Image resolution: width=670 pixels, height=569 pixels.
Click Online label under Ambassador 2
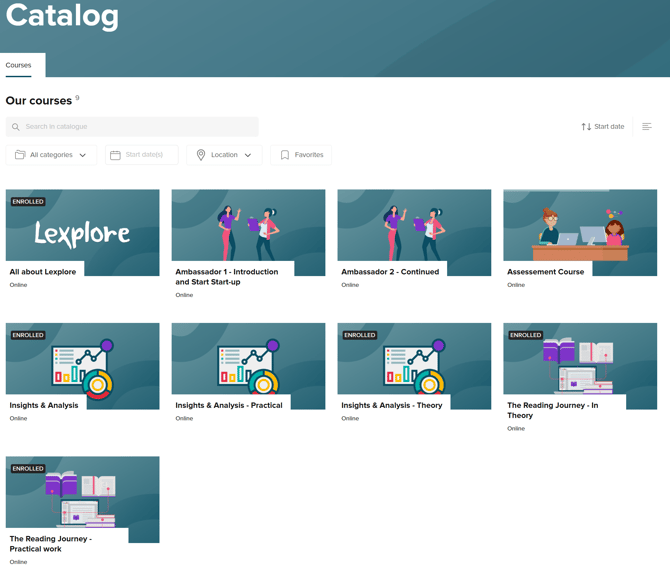[350, 285]
